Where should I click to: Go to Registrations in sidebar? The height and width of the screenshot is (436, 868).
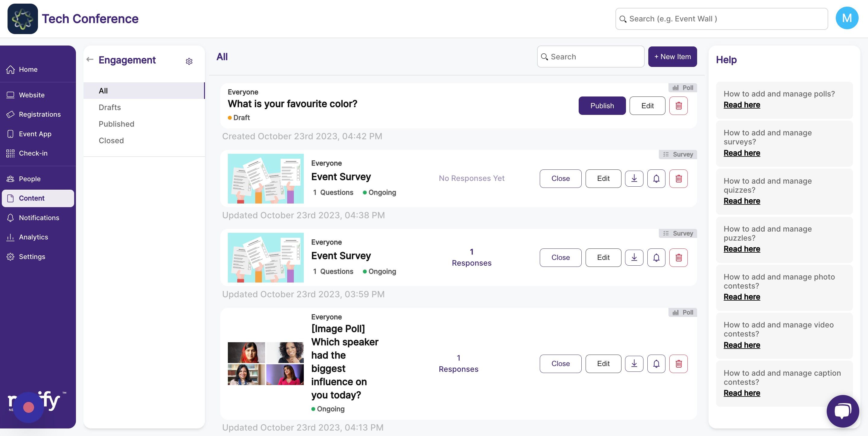point(39,114)
